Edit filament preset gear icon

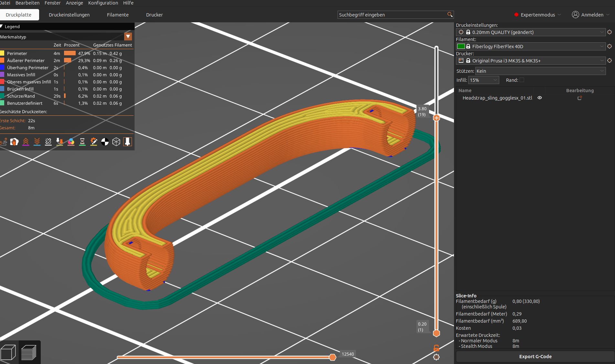click(610, 46)
